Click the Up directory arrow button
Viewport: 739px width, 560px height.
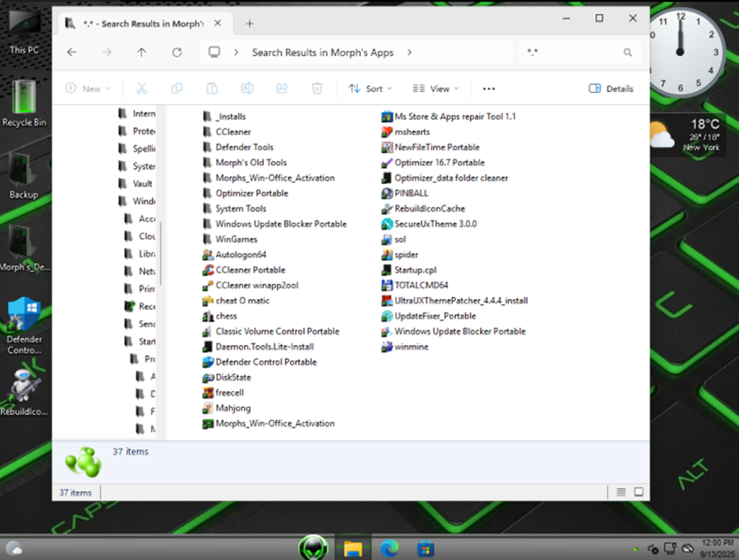pyautogui.click(x=142, y=52)
